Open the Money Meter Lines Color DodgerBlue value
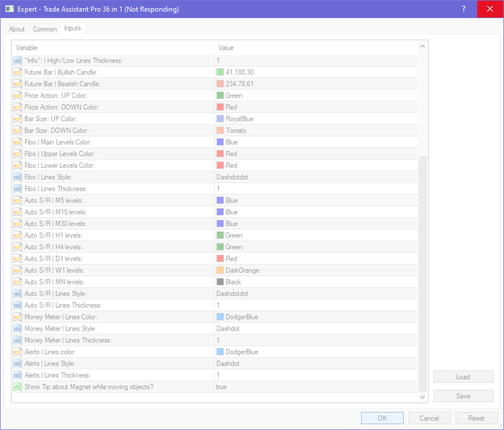 pos(316,317)
